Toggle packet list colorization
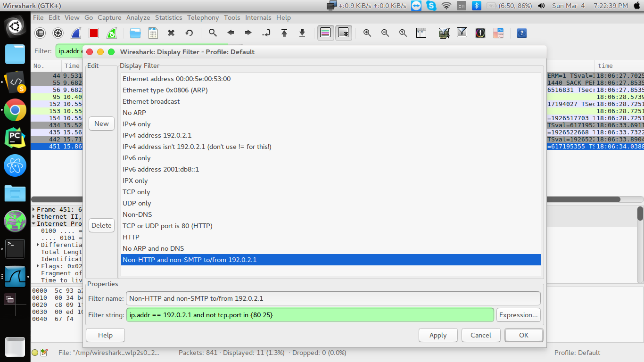The height and width of the screenshot is (362, 644). pos(326,33)
